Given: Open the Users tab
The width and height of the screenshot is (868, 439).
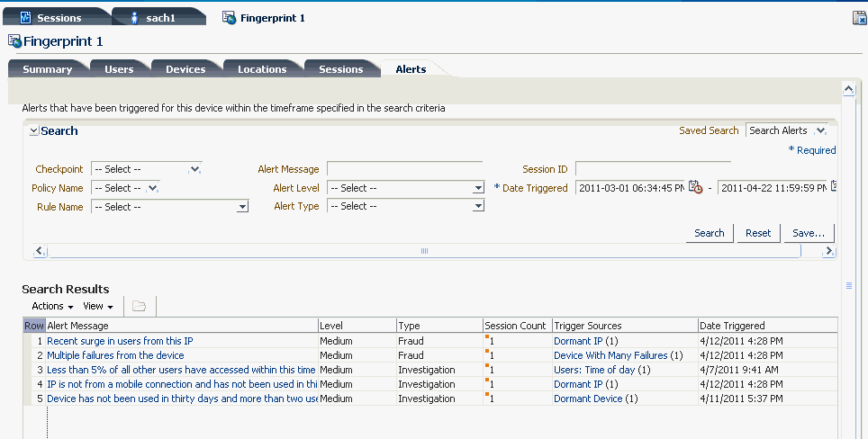Looking at the screenshot, I should coord(119,69).
